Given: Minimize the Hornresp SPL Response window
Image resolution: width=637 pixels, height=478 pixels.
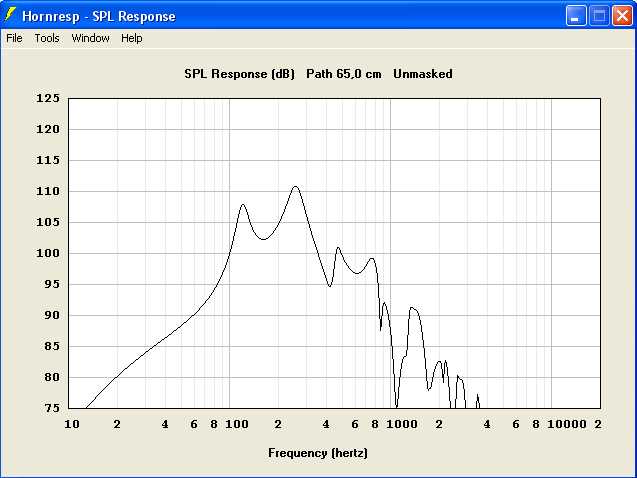Looking at the screenshot, I should (x=576, y=16).
